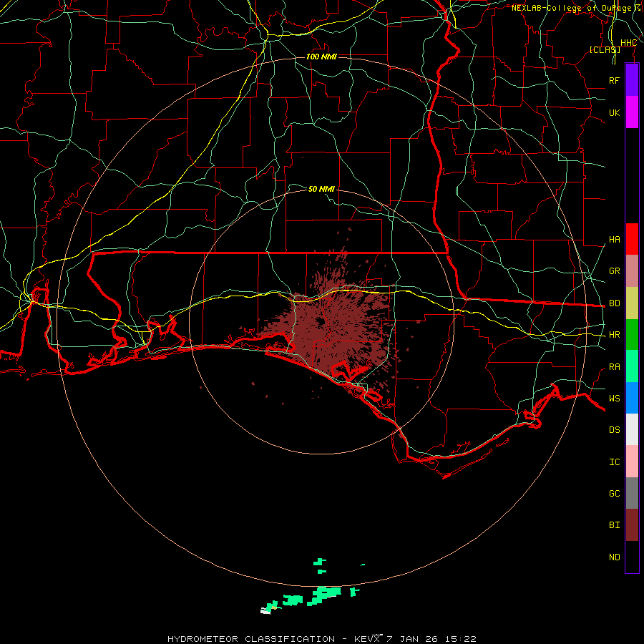The width and height of the screenshot is (644, 644).
Task: Click the RF purple legend swatch
Action: click(x=632, y=80)
